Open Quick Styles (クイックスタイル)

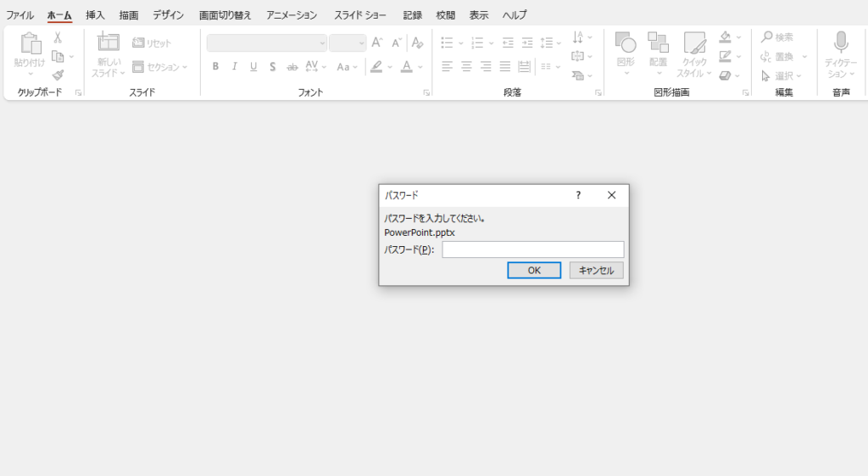point(693,53)
